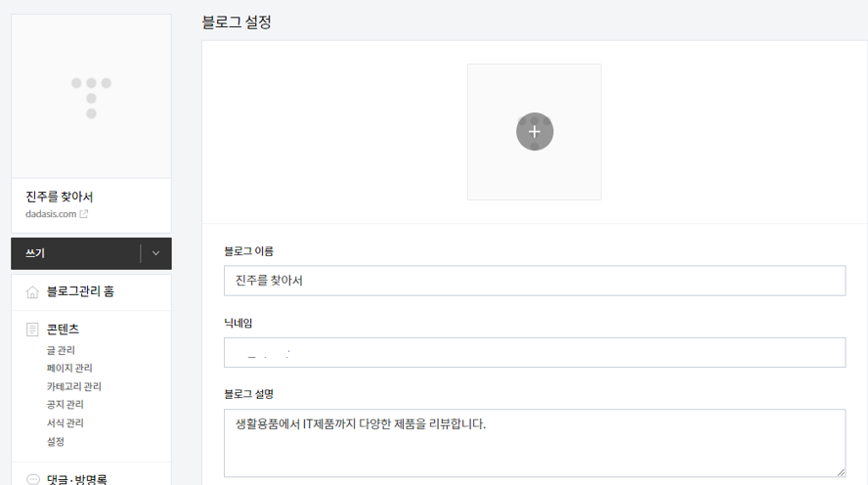Focus the 블로그 이름 input field
Image resolution: width=868 pixels, height=485 pixels.
535,281
